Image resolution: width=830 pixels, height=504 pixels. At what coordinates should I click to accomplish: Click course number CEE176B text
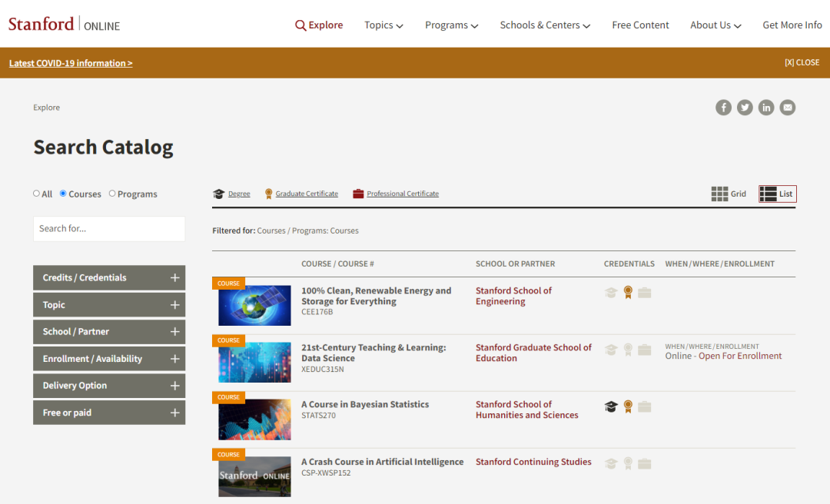pos(317,313)
